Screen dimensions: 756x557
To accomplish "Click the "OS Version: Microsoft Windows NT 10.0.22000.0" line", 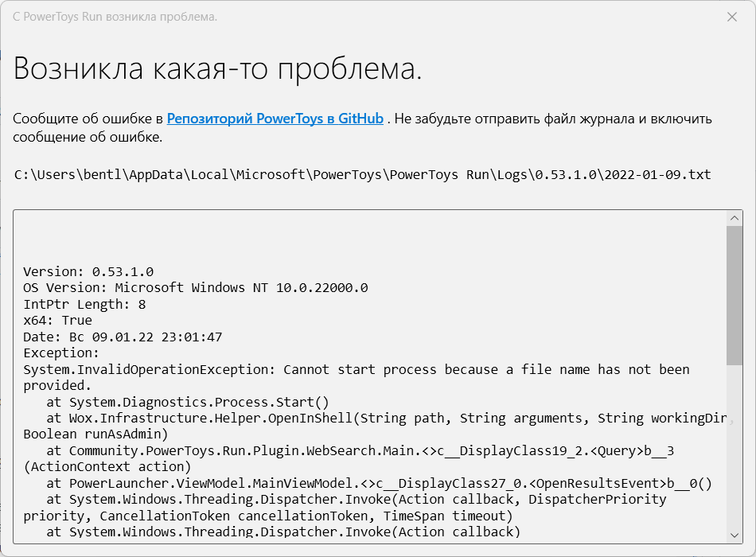I will pyautogui.click(x=195, y=288).
